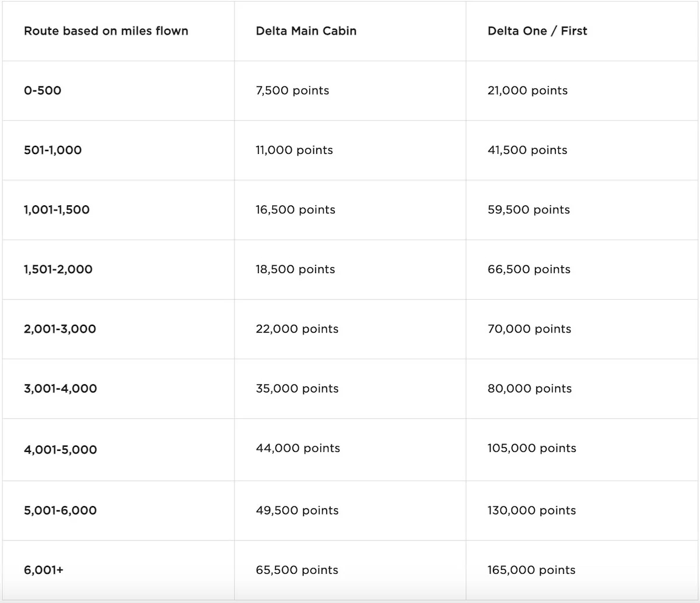The height and width of the screenshot is (603, 700).
Task: Click the 7,500 points cell
Action: [x=292, y=90]
